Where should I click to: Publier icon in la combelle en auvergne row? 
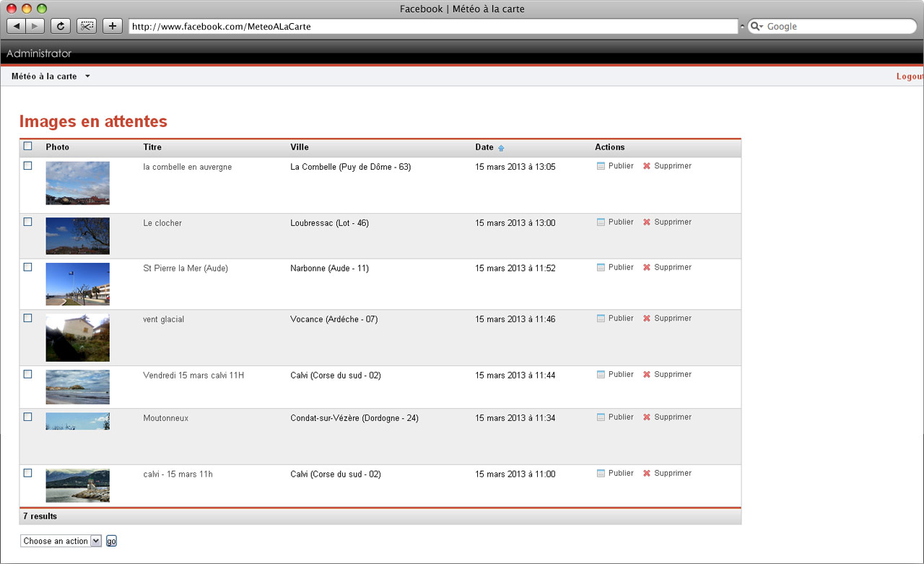pyautogui.click(x=601, y=166)
